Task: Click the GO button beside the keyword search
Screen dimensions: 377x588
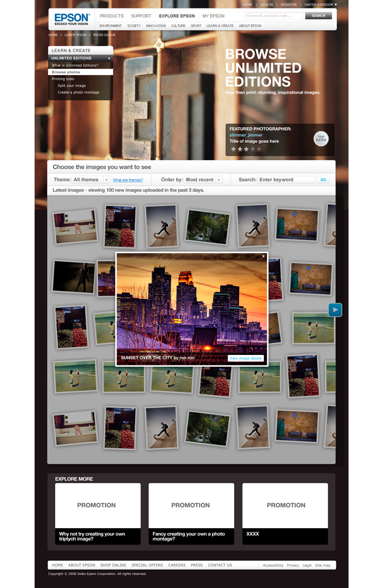Action: (323, 180)
